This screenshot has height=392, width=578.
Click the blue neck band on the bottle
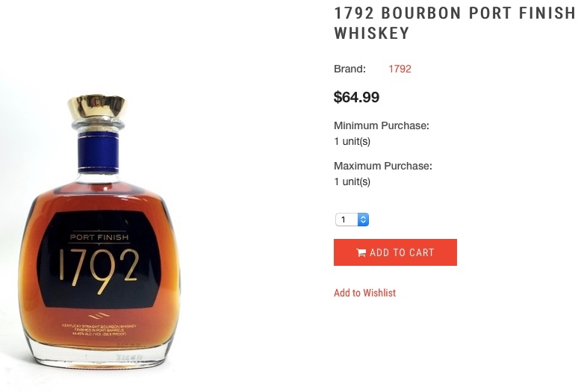click(x=98, y=152)
